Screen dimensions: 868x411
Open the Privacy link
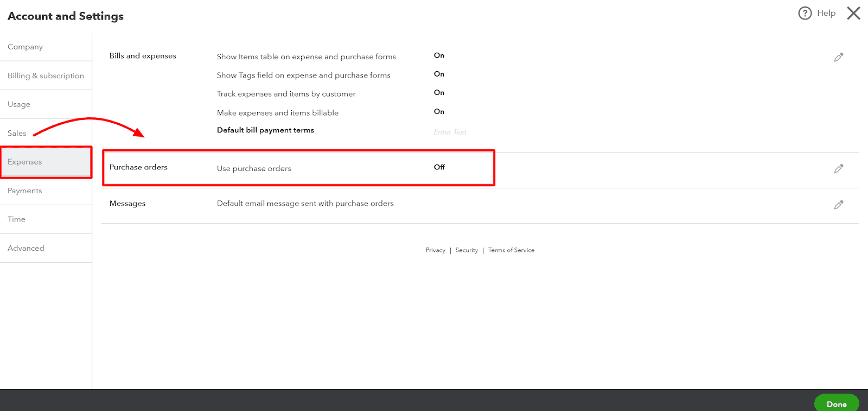(436, 250)
